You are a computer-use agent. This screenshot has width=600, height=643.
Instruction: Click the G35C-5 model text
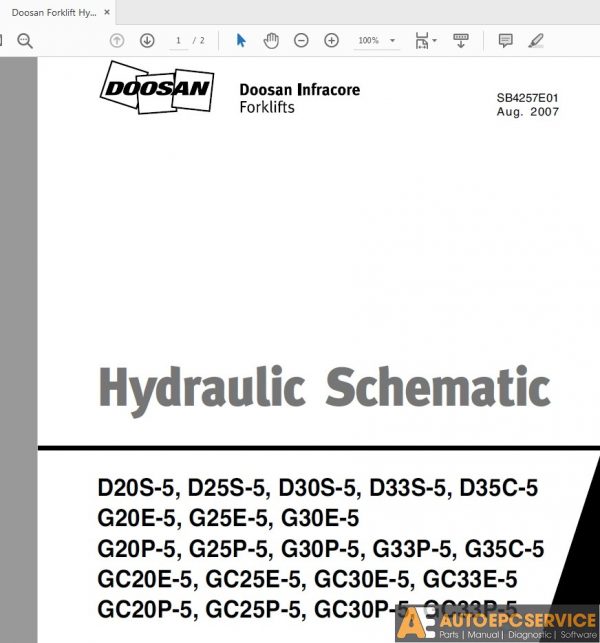pos(504,549)
